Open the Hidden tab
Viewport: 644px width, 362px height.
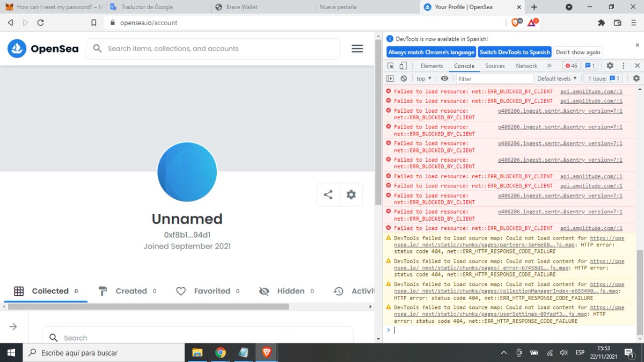pyautogui.click(x=286, y=291)
